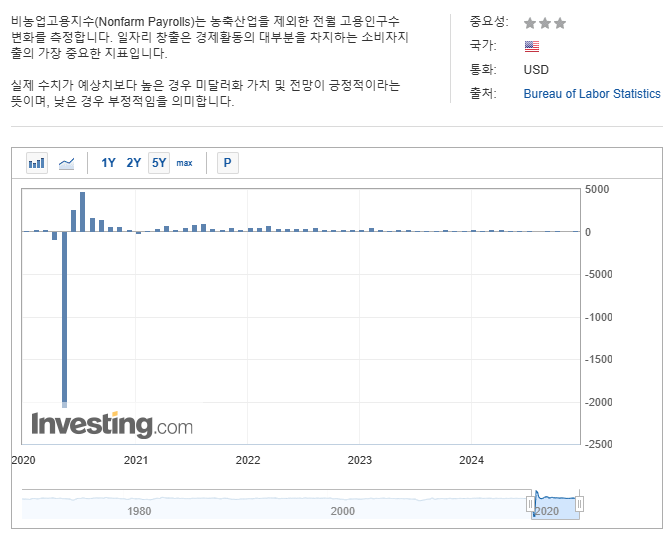672x537 pixels.
Task: Click the -2500 y-axis label
Action: [x=599, y=444]
